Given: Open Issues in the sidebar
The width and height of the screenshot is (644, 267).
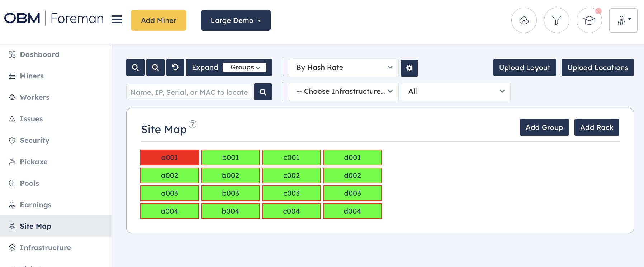Looking at the screenshot, I should pos(56,119).
